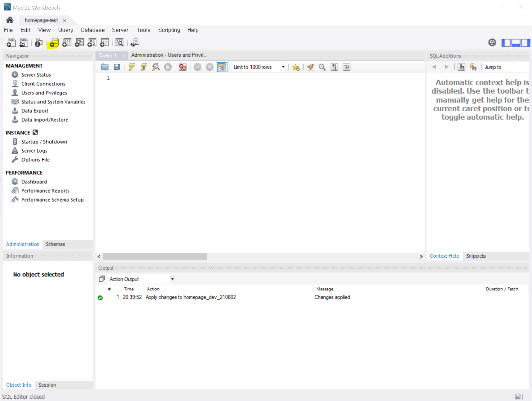Get help for caret position manually
The width and height of the screenshot is (532, 401).
click(x=461, y=67)
